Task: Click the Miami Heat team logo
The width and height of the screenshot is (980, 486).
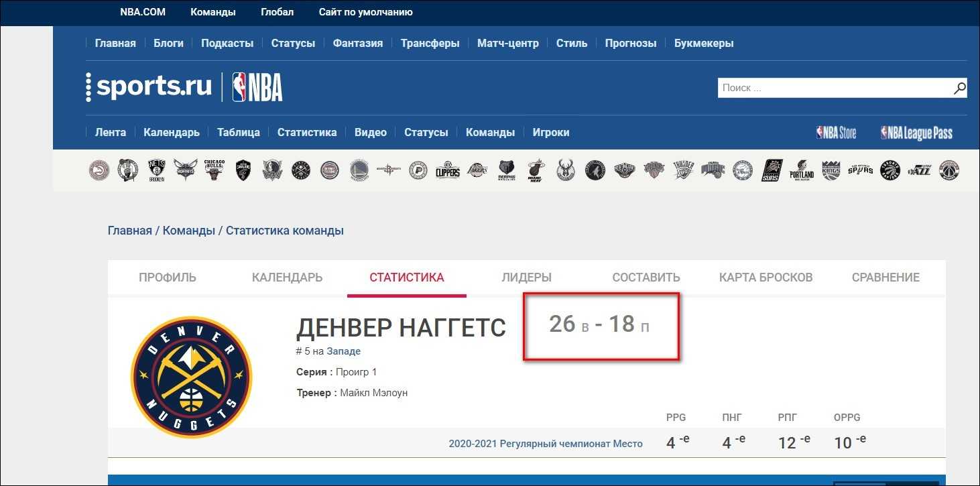Action: point(535,170)
